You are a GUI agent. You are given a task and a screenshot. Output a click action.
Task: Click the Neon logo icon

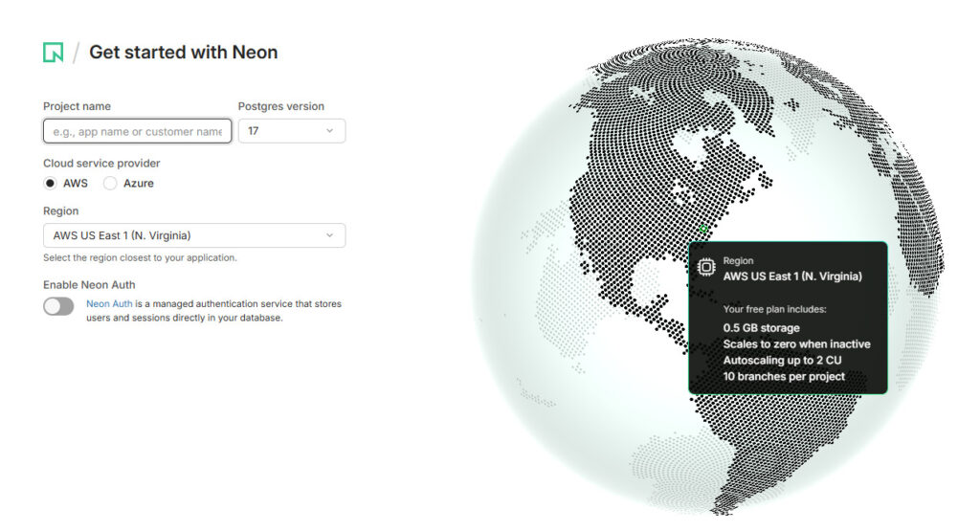point(54,53)
